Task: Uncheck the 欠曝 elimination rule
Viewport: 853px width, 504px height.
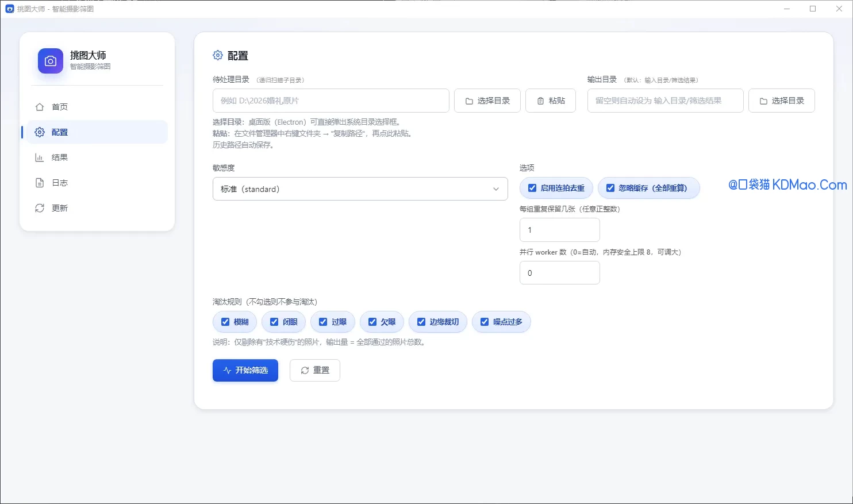Action: 372,322
